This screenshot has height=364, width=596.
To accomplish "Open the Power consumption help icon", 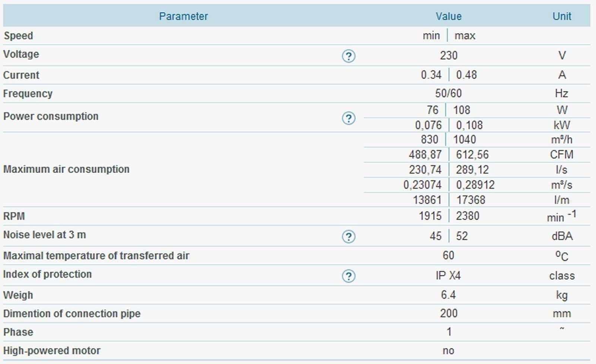I will (348, 118).
